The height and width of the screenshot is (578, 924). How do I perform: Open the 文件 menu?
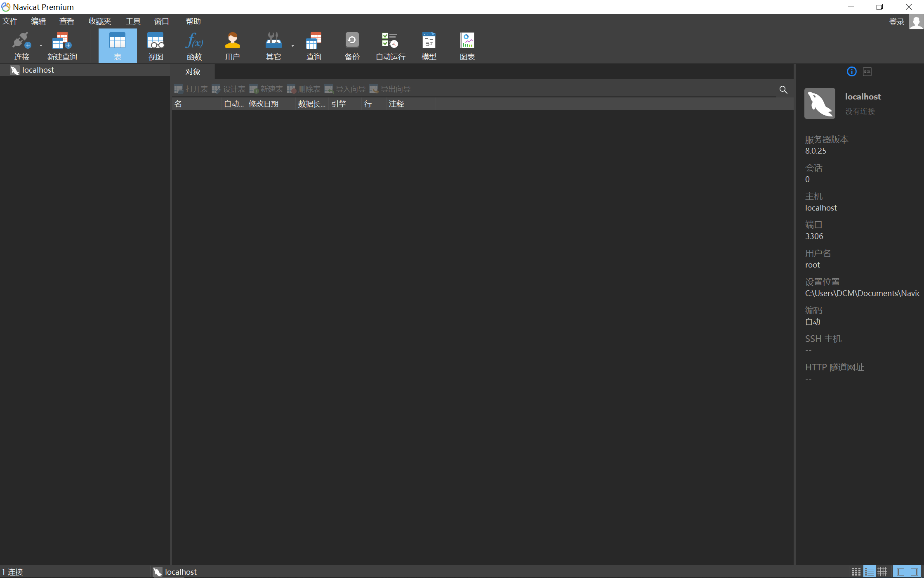point(10,21)
